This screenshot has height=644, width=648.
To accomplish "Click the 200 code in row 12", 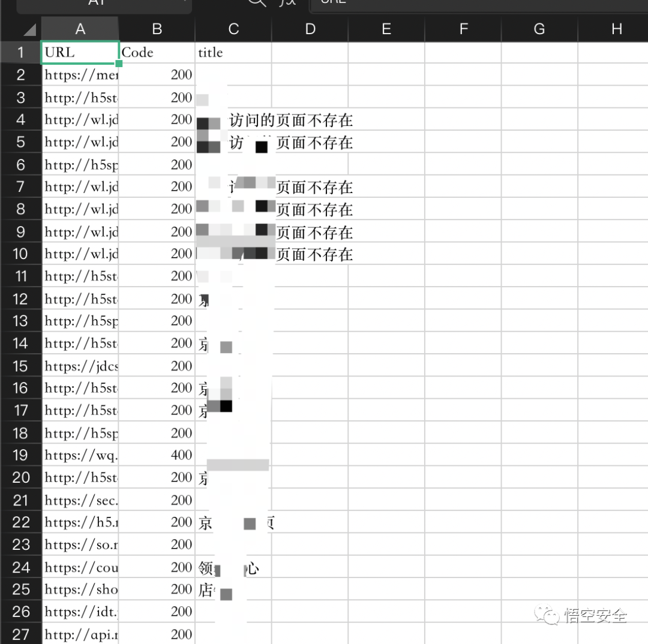I will click(x=157, y=299).
